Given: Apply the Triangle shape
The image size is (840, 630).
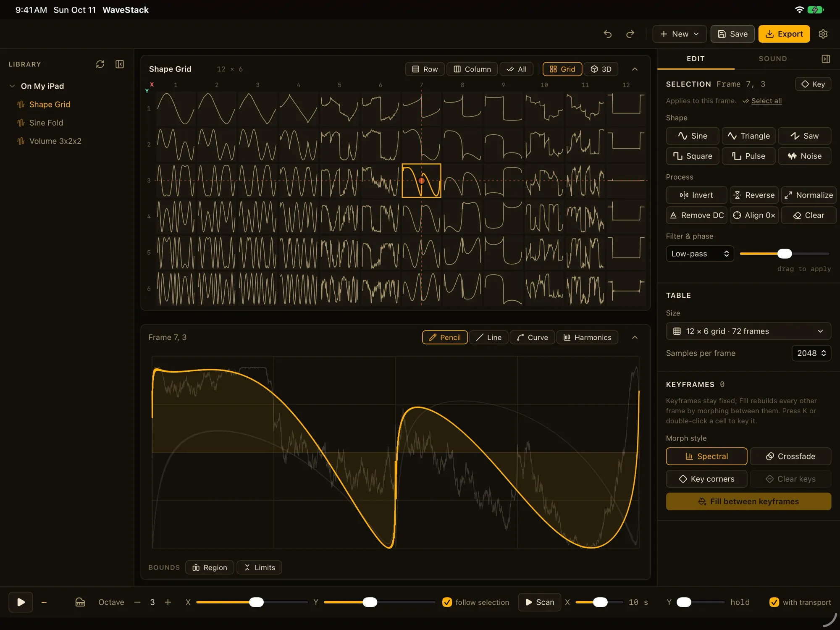Looking at the screenshot, I should pyautogui.click(x=748, y=136).
